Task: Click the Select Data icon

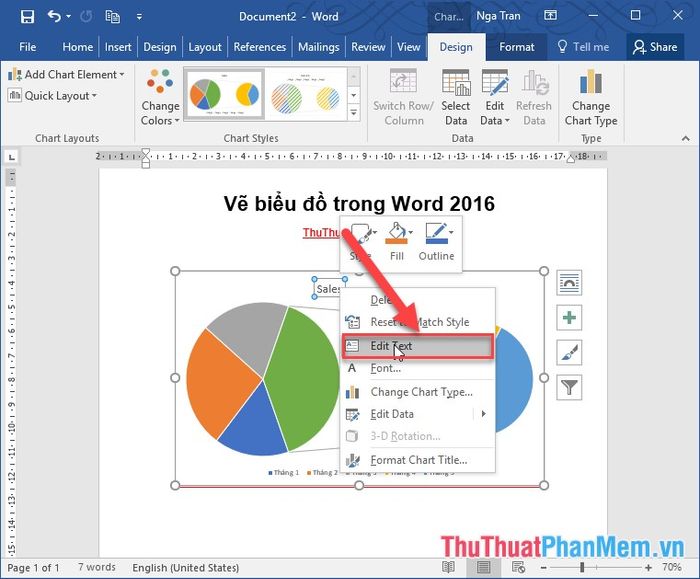Action: click(455, 97)
